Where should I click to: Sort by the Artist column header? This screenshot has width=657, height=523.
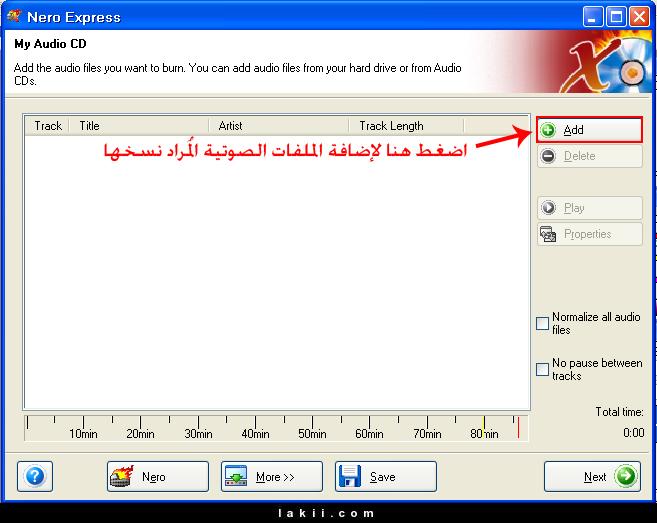(279, 126)
